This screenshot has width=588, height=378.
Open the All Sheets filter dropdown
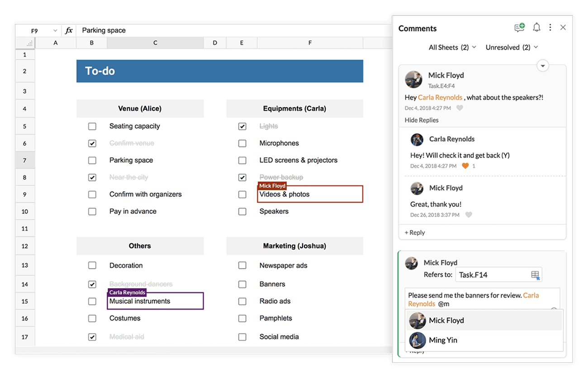(x=451, y=47)
